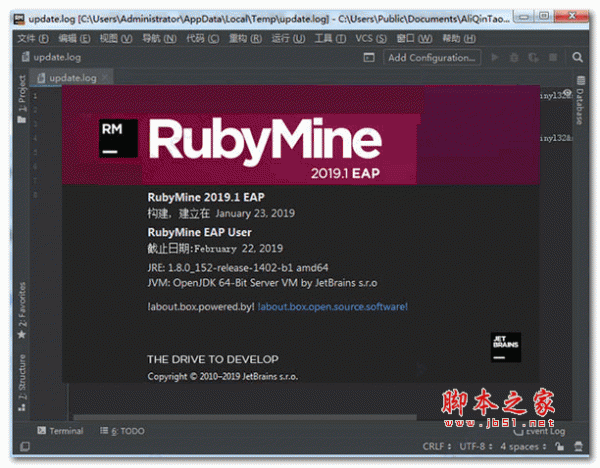Click the JRE 1.8.0_152 version line
The height and width of the screenshot is (468, 600).
pyautogui.click(x=238, y=268)
